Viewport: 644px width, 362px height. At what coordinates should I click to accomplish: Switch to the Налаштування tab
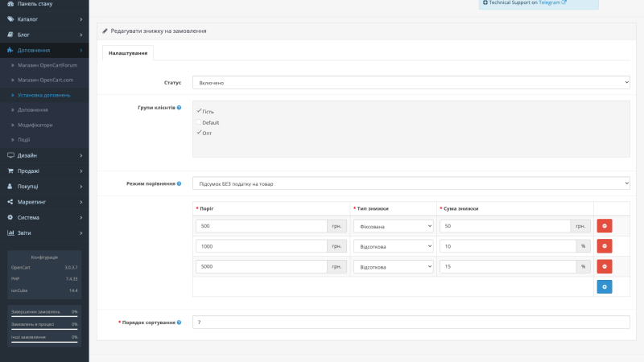point(128,53)
